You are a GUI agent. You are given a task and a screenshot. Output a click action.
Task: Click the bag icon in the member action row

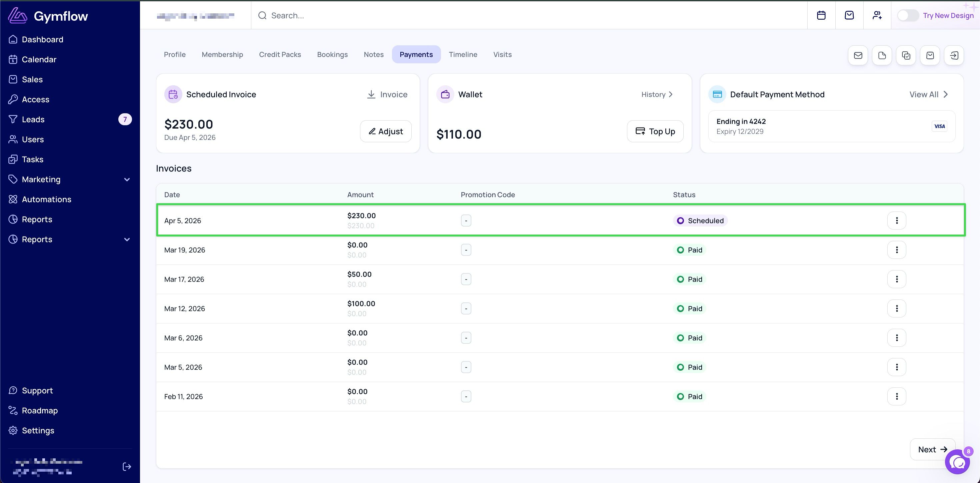[930, 56]
